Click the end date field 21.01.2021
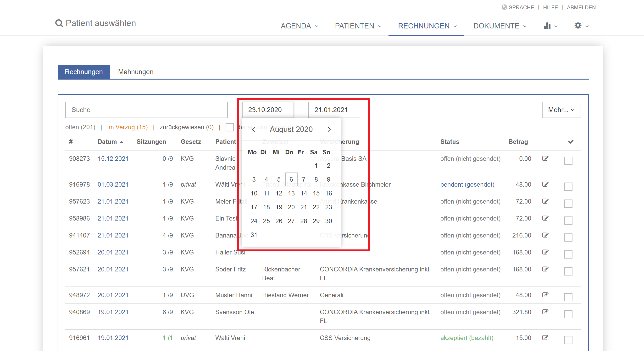The width and height of the screenshot is (644, 351). 334,110
